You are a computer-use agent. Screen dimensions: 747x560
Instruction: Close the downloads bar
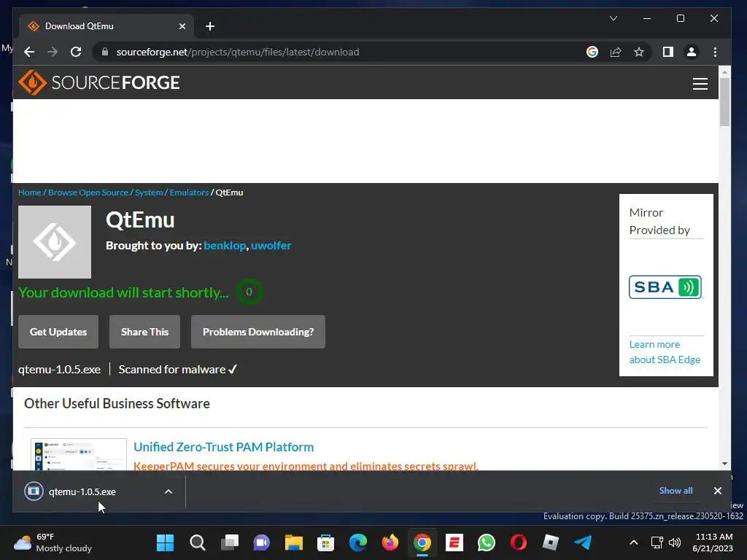pyautogui.click(x=718, y=491)
